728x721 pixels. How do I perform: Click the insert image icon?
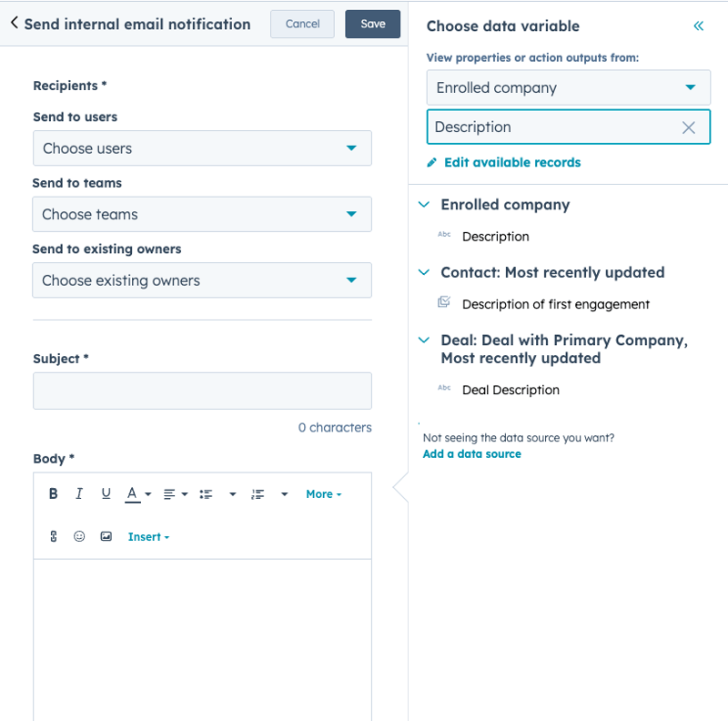point(106,537)
